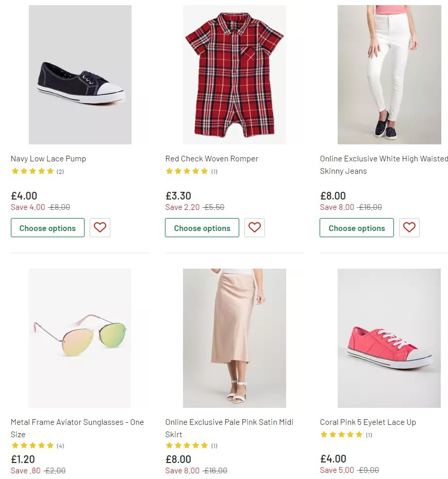View the (2) reviews for Navy Low Lace Pump
448x479 pixels.
(60, 171)
